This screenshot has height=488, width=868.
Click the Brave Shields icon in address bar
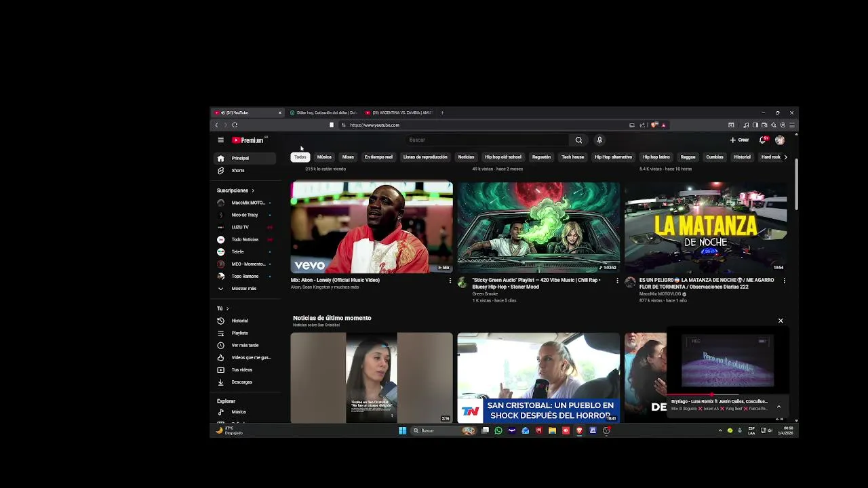[x=654, y=125]
